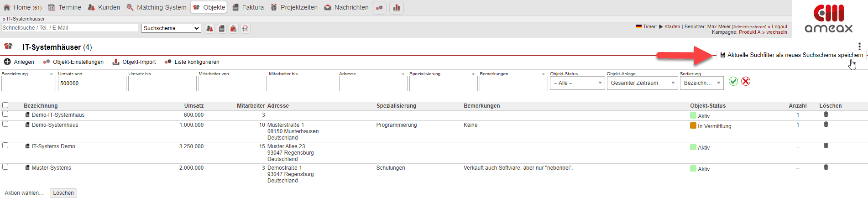Click the Logout link

click(779, 26)
